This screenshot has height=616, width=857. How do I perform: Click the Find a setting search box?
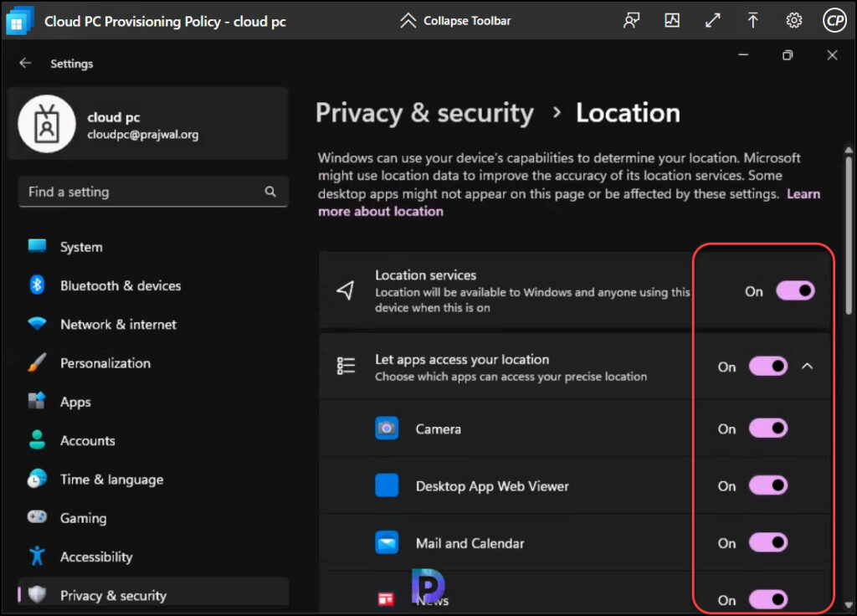pos(153,192)
